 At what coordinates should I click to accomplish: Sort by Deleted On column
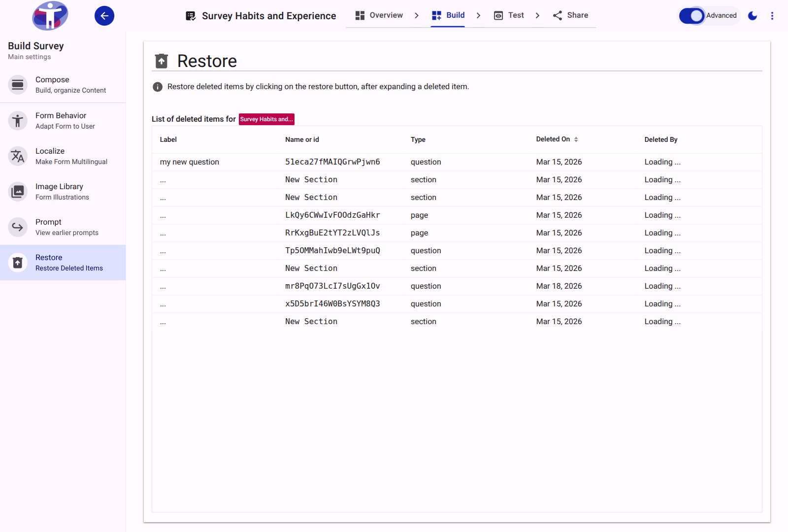[557, 139]
